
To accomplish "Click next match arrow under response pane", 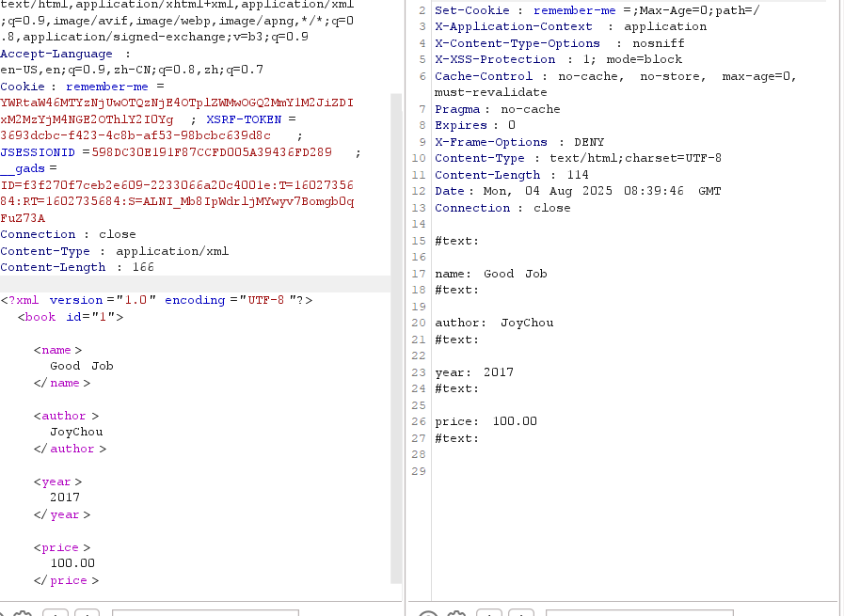I will [x=521, y=613].
